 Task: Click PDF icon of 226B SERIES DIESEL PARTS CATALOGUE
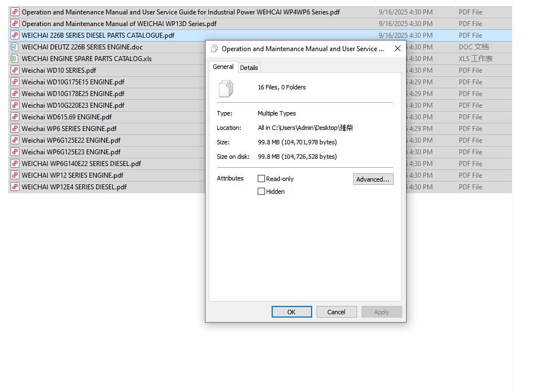14,36
